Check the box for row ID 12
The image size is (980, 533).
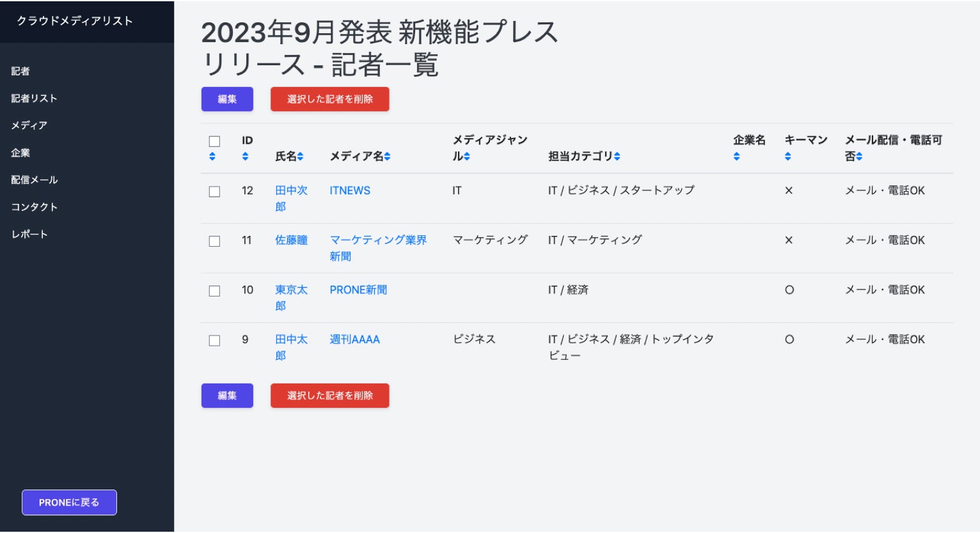click(x=214, y=192)
